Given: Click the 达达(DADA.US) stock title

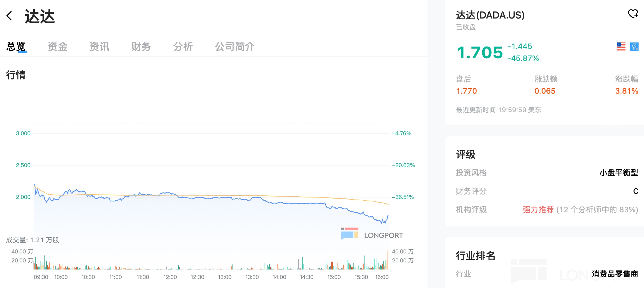Looking at the screenshot, I should [490, 15].
